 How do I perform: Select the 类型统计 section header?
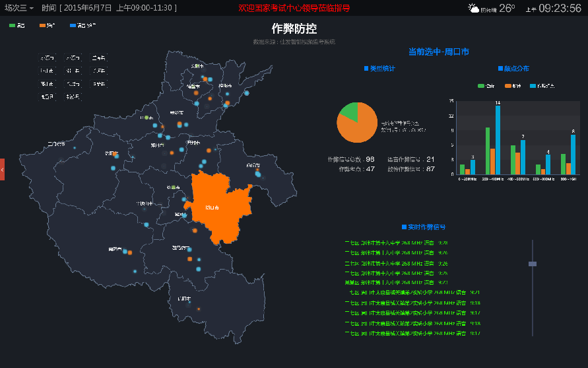point(379,69)
